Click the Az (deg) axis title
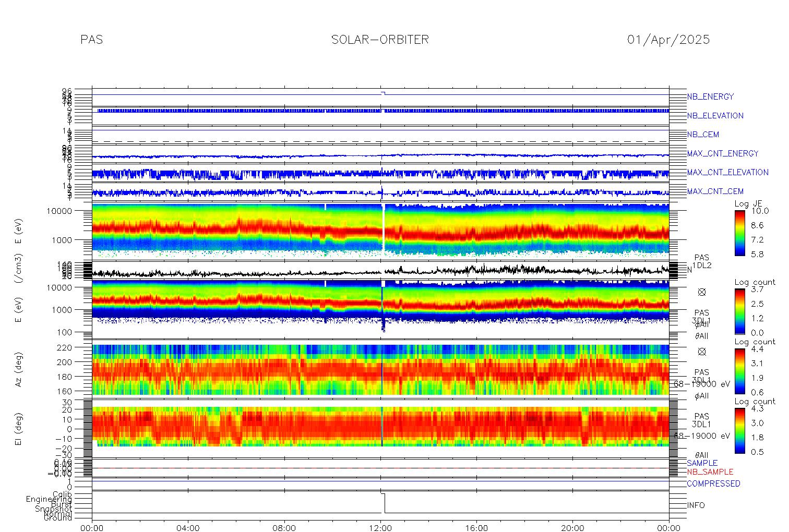Image resolution: width=789 pixels, height=532 pixels. pyautogui.click(x=19, y=369)
